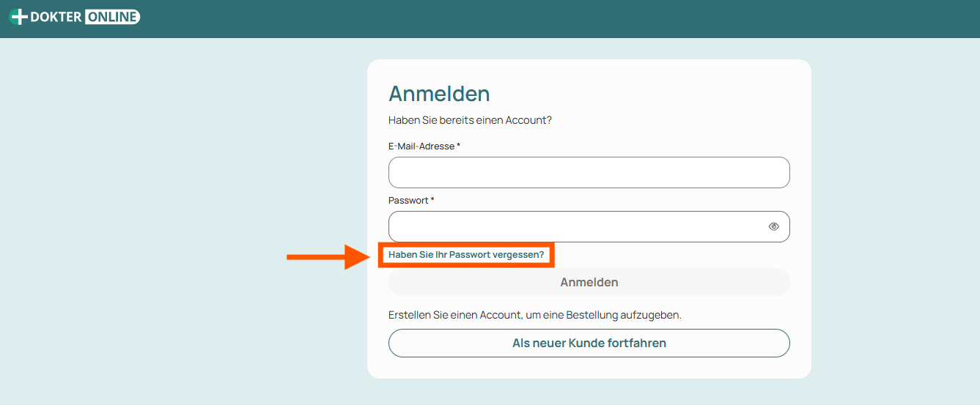Viewport: 980px width, 405px height.
Task: Open 'Haben Sie Ihr Passwort vergessen?' link
Action: 466,255
